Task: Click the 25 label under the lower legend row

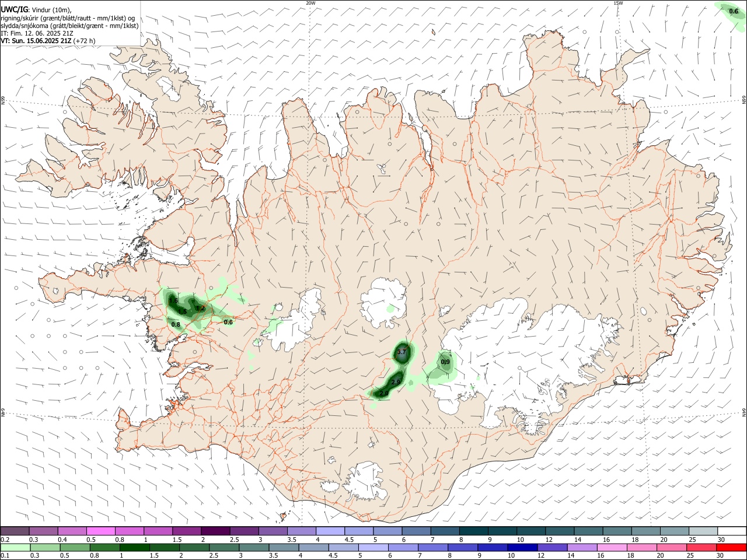Action: (x=690, y=556)
